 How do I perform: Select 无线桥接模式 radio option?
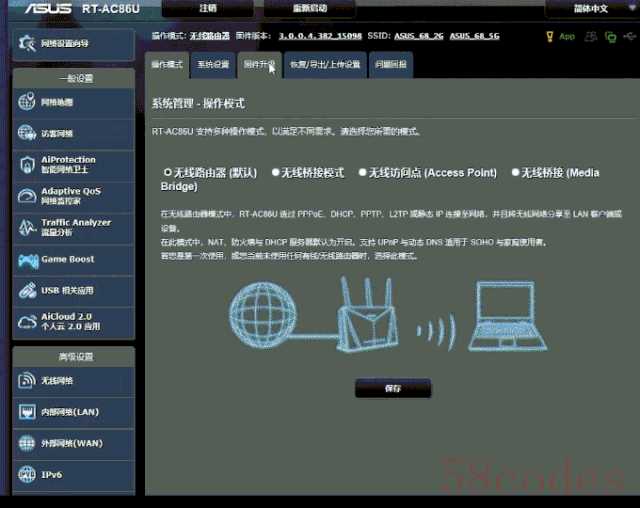(x=276, y=172)
